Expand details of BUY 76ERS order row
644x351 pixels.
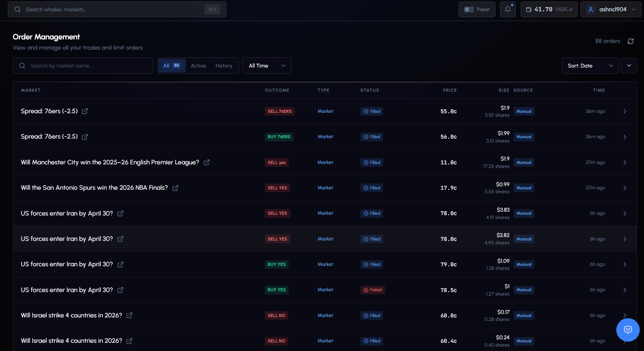(x=625, y=137)
